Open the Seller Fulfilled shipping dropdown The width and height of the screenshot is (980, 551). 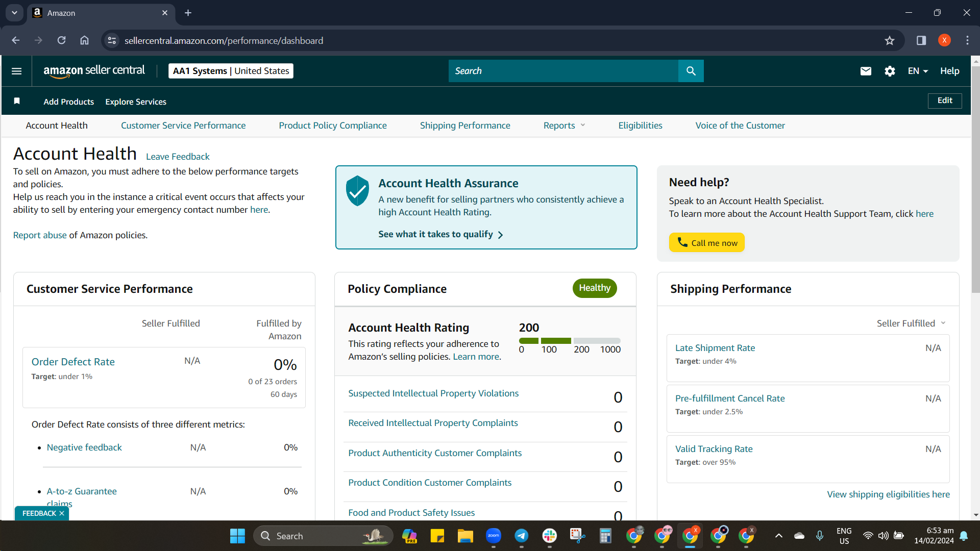911,323
